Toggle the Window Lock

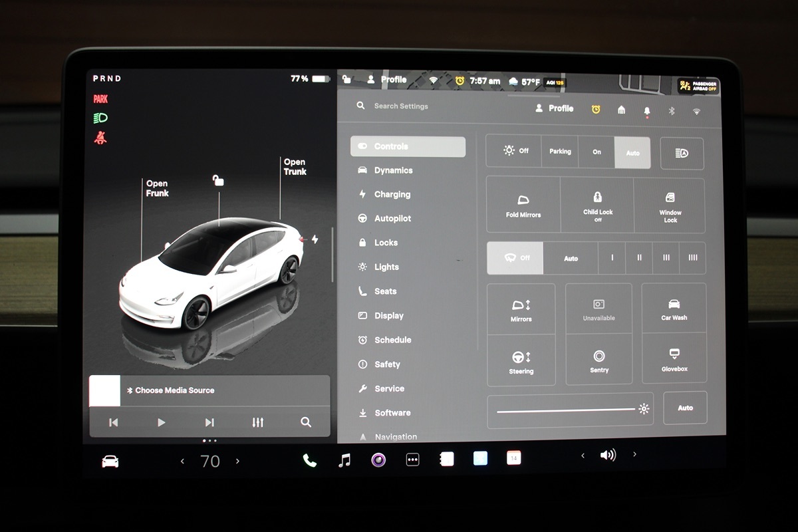pos(670,205)
